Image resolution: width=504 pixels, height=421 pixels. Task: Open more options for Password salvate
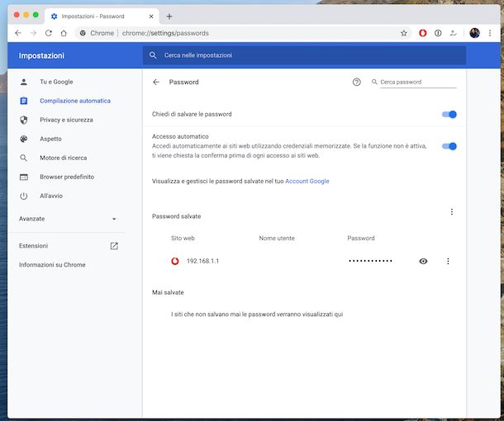coord(452,211)
